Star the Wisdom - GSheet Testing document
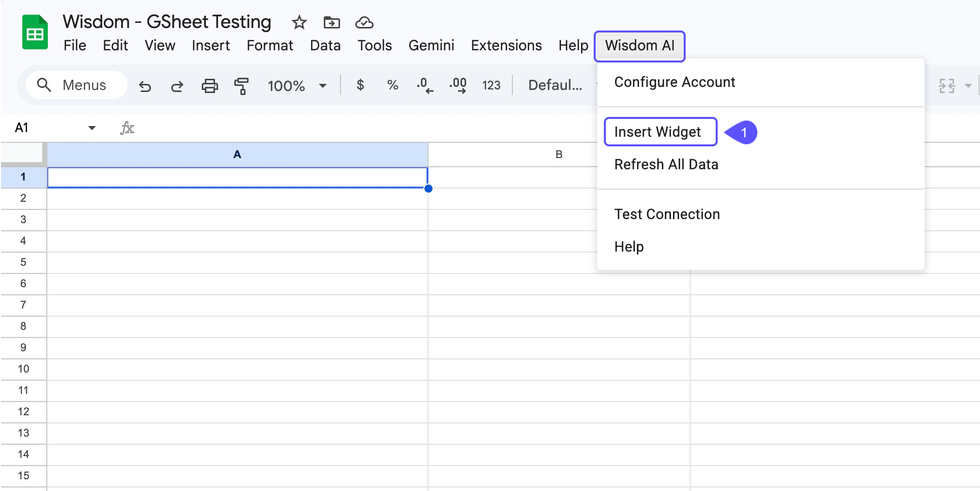The height and width of the screenshot is (491, 980). [299, 22]
